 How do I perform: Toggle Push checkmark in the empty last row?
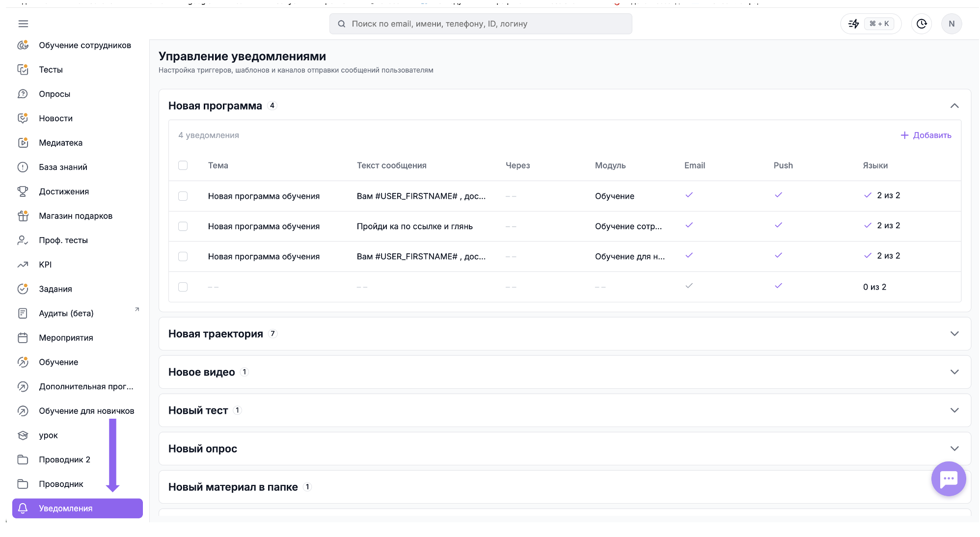[x=778, y=286]
